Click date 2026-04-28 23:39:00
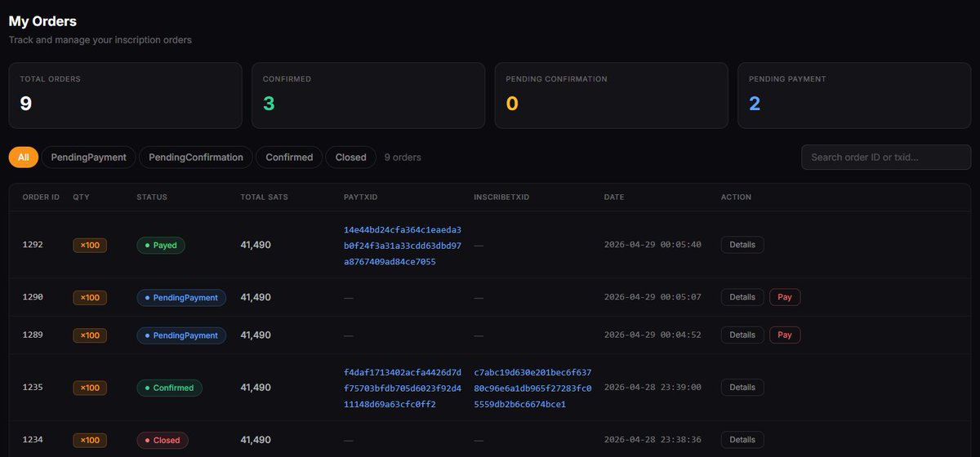The image size is (980, 457). 653,388
